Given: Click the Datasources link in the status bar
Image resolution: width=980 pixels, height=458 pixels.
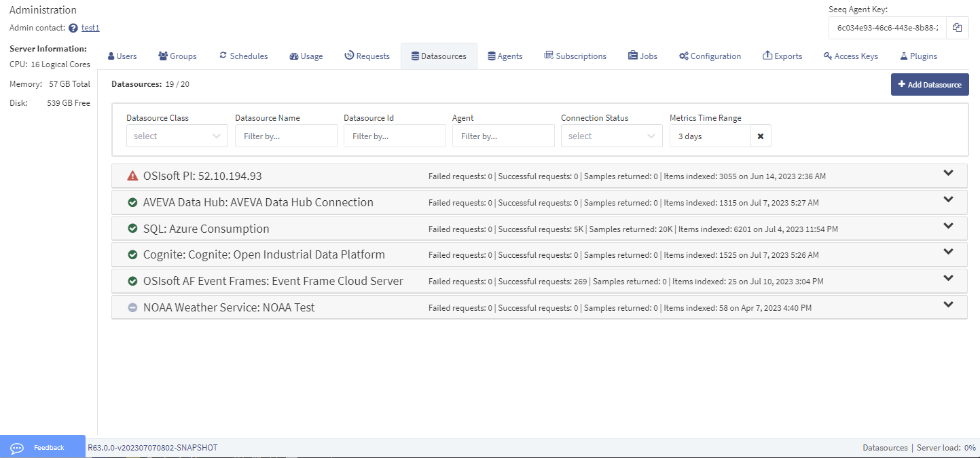Looking at the screenshot, I should [885, 447].
